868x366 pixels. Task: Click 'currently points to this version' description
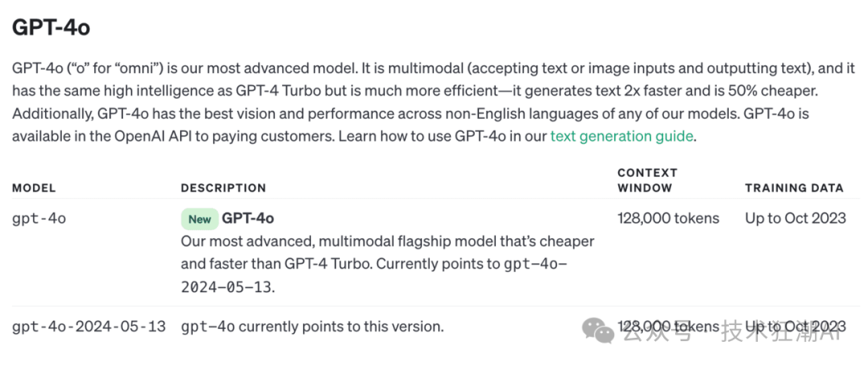pos(341,327)
